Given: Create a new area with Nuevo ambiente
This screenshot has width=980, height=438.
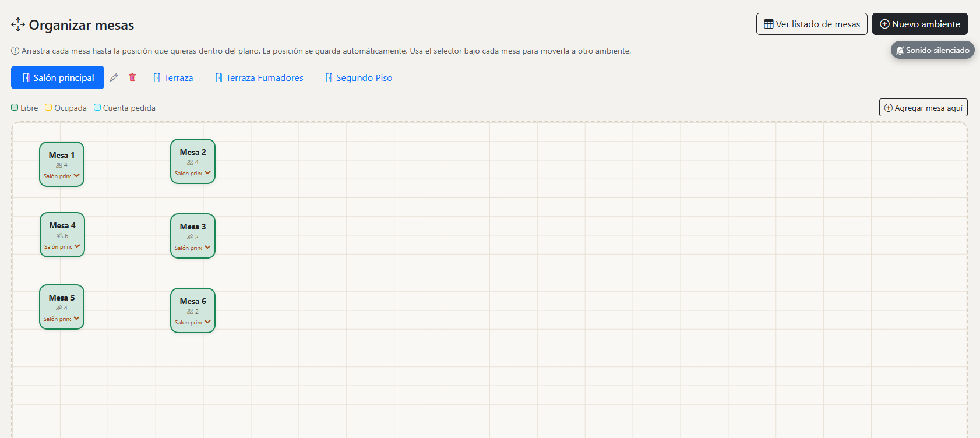Looking at the screenshot, I should [920, 24].
